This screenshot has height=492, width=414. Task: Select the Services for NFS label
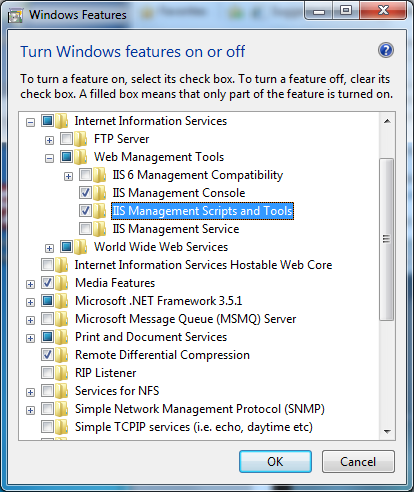pos(117,391)
